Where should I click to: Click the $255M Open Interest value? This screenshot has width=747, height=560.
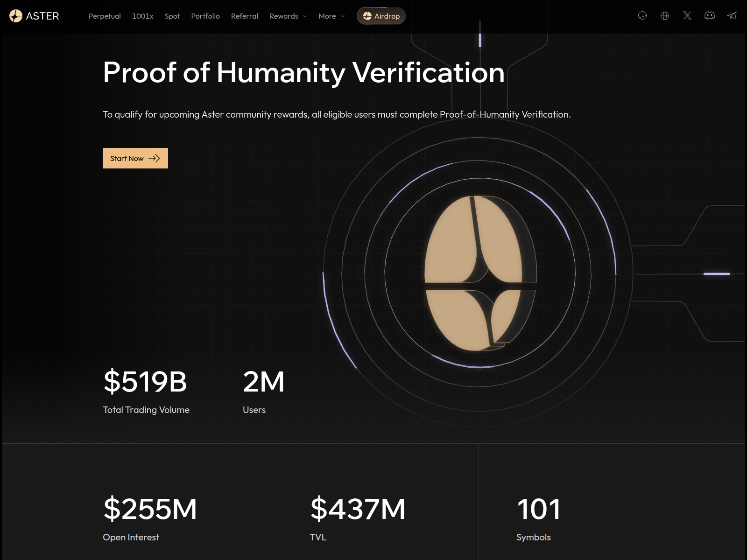pyautogui.click(x=150, y=509)
